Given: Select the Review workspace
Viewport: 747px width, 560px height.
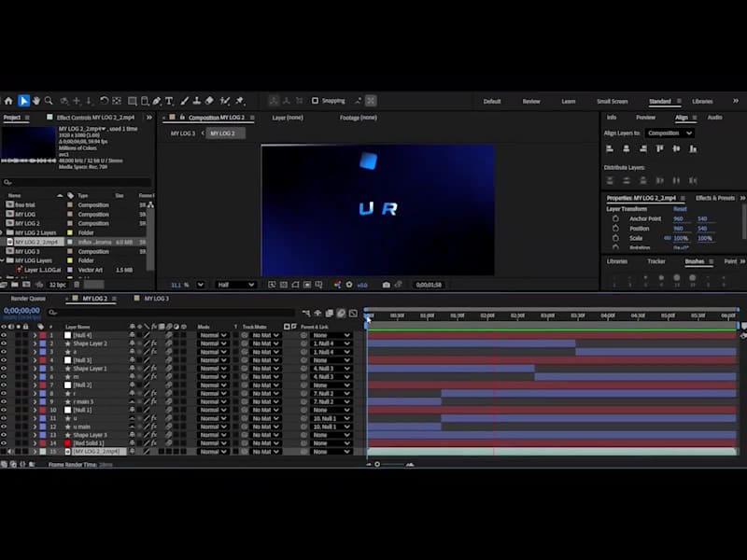Looking at the screenshot, I should click(x=531, y=102).
